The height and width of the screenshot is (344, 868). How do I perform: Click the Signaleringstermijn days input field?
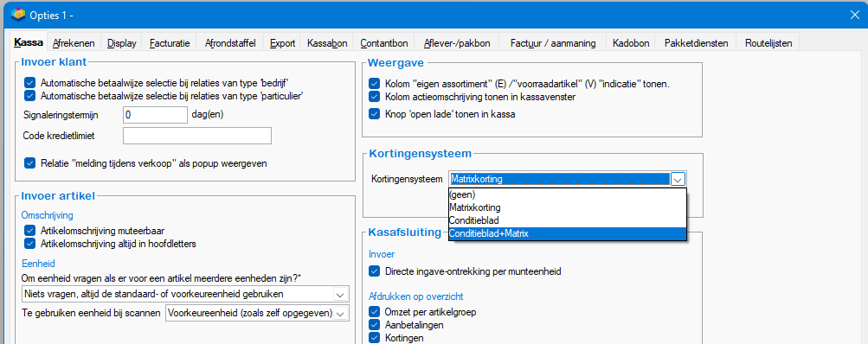[x=156, y=115]
